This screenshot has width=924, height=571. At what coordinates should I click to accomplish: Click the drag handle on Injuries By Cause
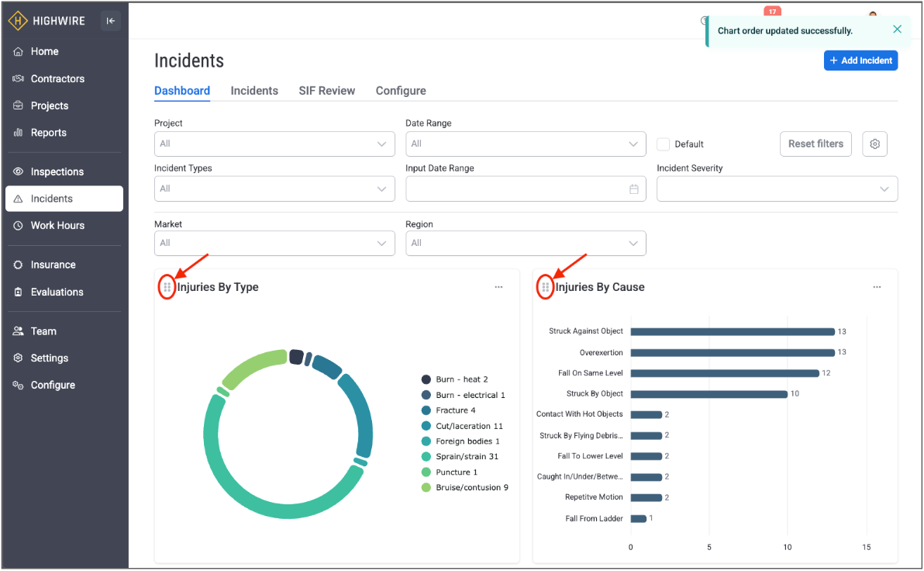point(545,287)
